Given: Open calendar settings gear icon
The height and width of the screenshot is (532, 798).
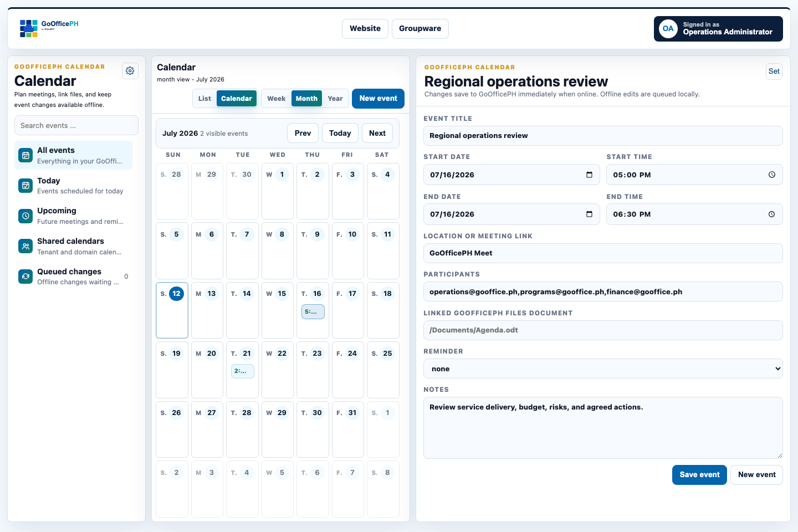Looking at the screenshot, I should coord(130,71).
